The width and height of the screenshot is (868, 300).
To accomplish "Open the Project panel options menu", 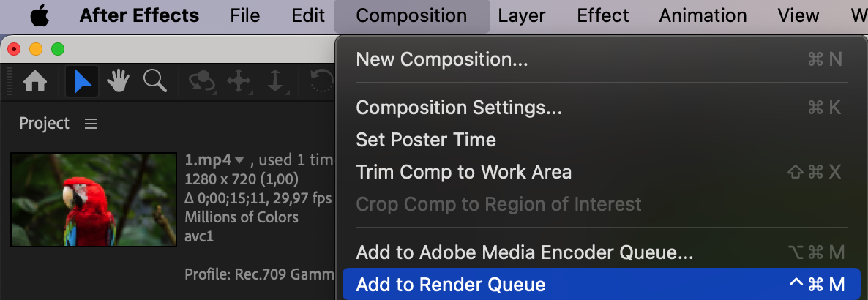I will [91, 124].
